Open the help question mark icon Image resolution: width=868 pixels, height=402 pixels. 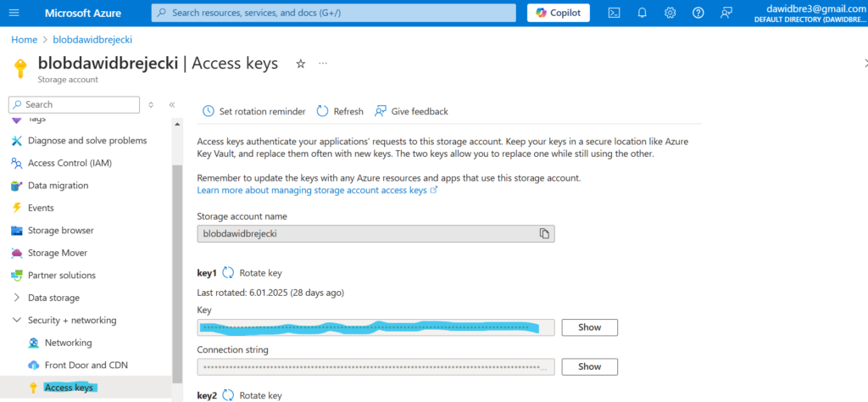pos(698,13)
